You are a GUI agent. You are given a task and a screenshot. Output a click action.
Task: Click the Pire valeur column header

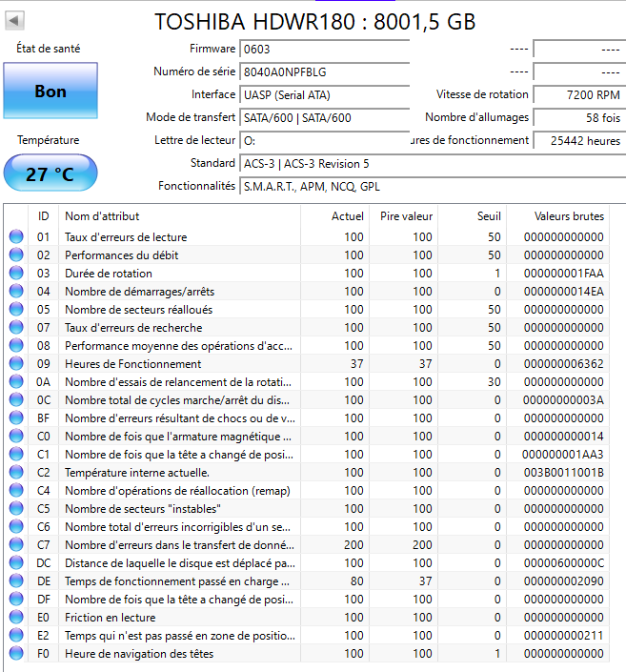click(406, 216)
